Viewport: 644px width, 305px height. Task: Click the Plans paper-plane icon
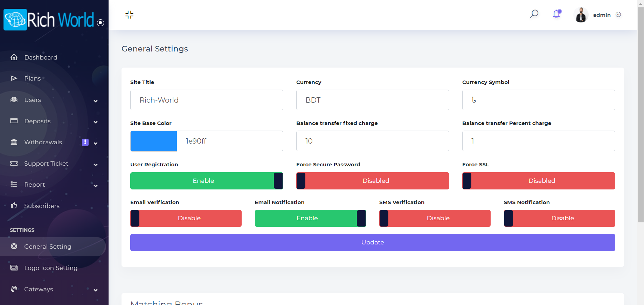point(14,78)
